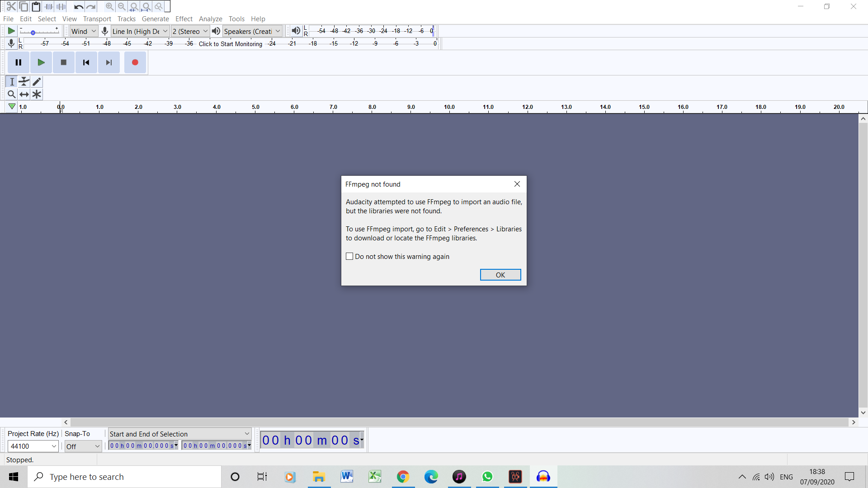The height and width of the screenshot is (488, 868).
Task: Open Microsoft Word from the taskbar
Action: click(347, 477)
